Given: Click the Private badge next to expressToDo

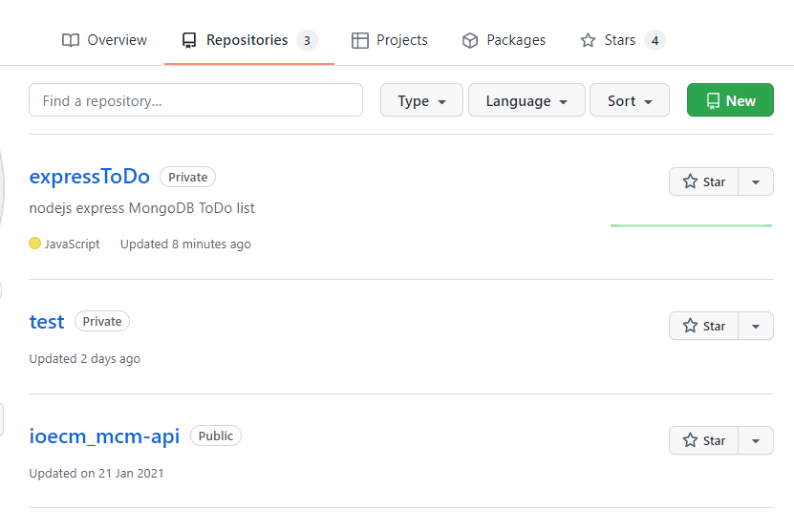Looking at the screenshot, I should coord(188,177).
